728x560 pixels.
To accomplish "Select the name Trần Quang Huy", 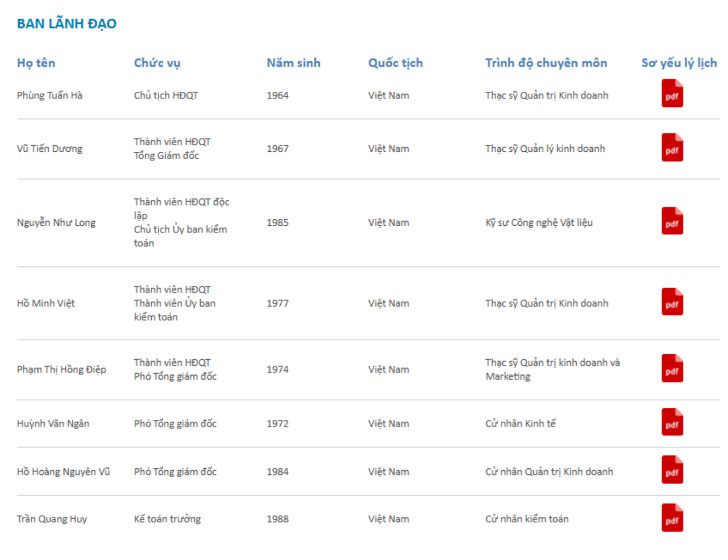I will coord(52,519).
